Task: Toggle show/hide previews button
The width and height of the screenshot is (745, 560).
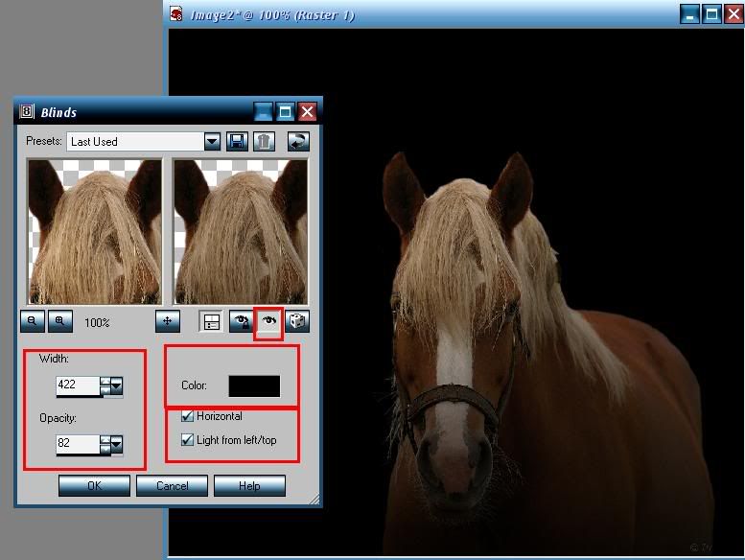Action: tap(211, 321)
